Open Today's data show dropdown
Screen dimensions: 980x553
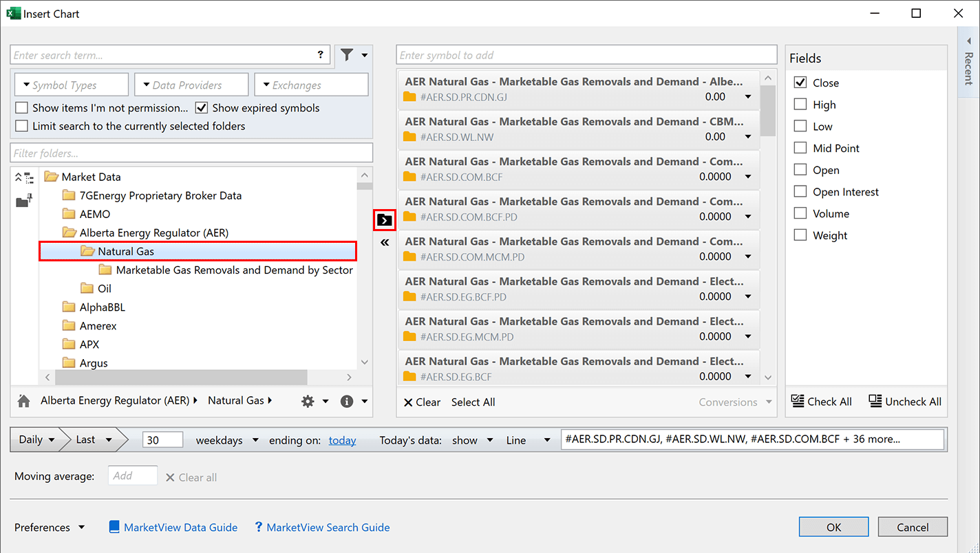coord(473,440)
